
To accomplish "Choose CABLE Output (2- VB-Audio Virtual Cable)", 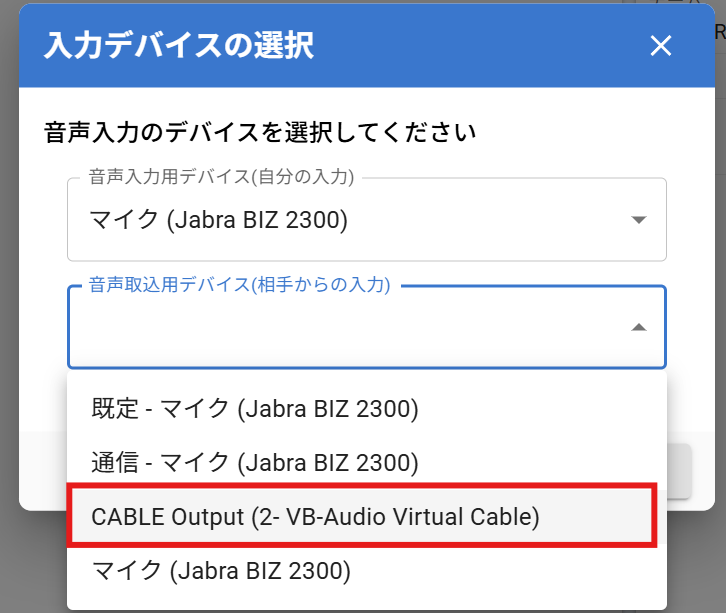I will [x=315, y=517].
